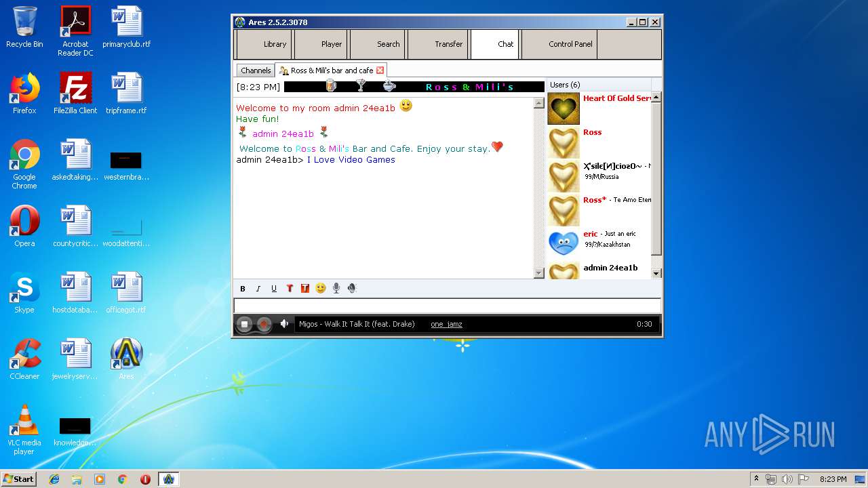Click the voice playback speaker icon

(352, 288)
